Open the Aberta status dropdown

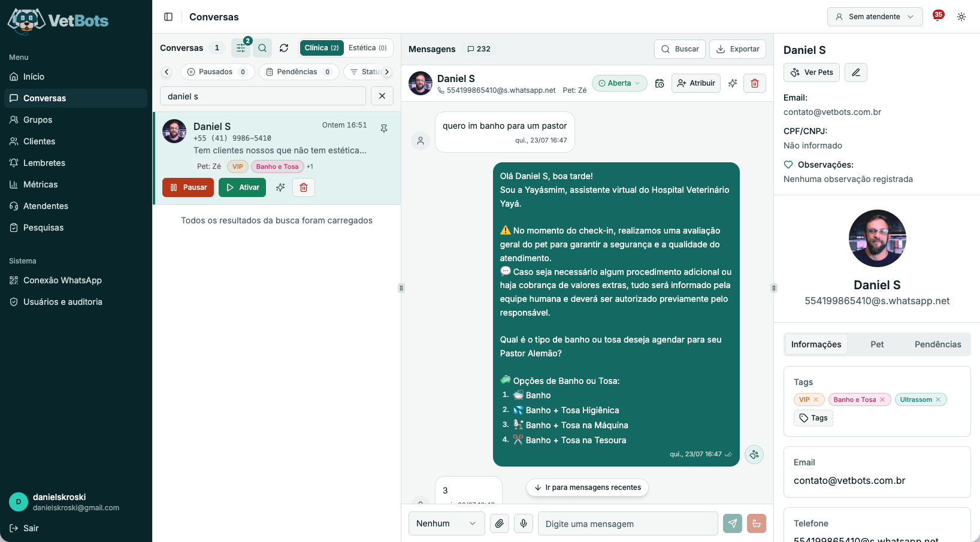click(619, 83)
